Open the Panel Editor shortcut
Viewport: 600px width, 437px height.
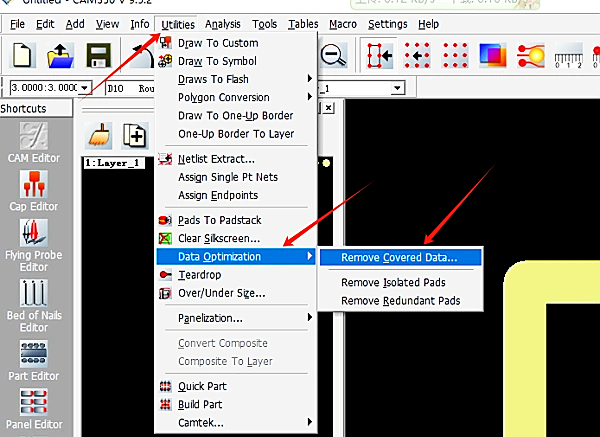click(x=34, y=409)
